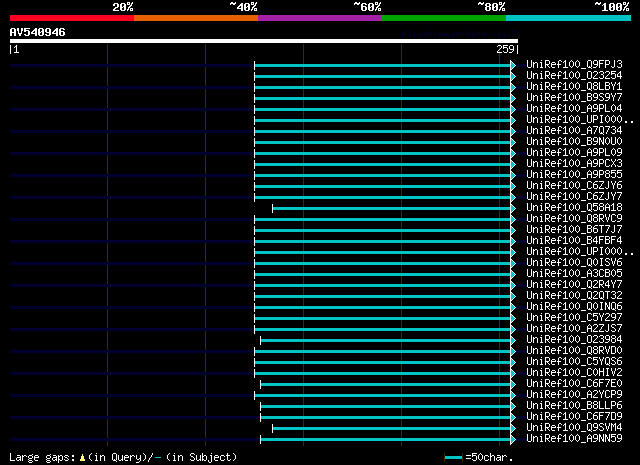
Task: Click the cyan alignment bar for Q58A18
Action: click(x=392, y=209)
